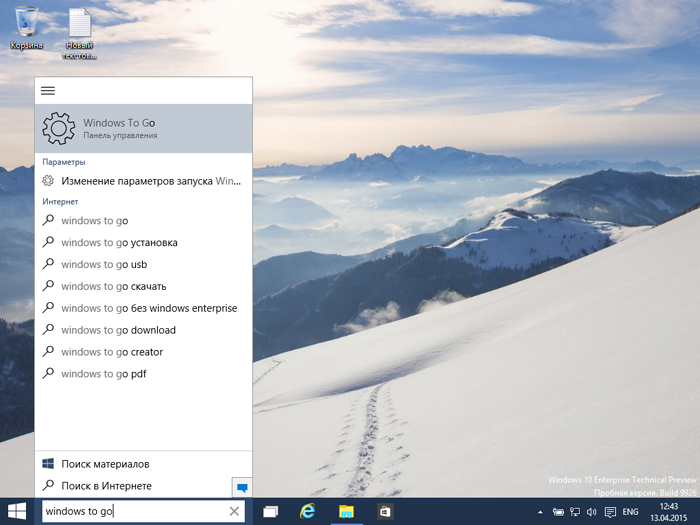The width and height of the screenshot is (700, 525).
Task: Show hidden tray icons arrow
Action: [x=540, y=512]
